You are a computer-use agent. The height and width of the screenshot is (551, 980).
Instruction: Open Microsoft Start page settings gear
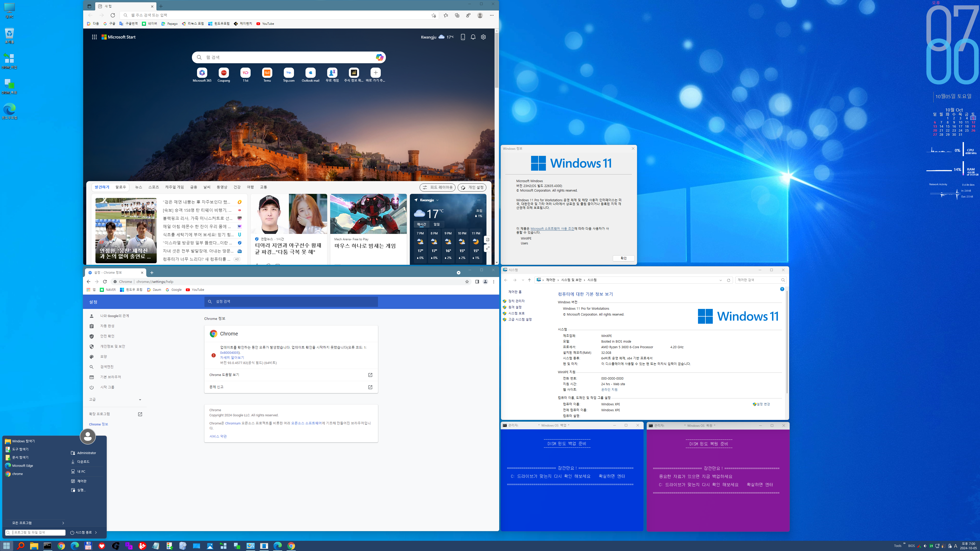pos(483,37)
